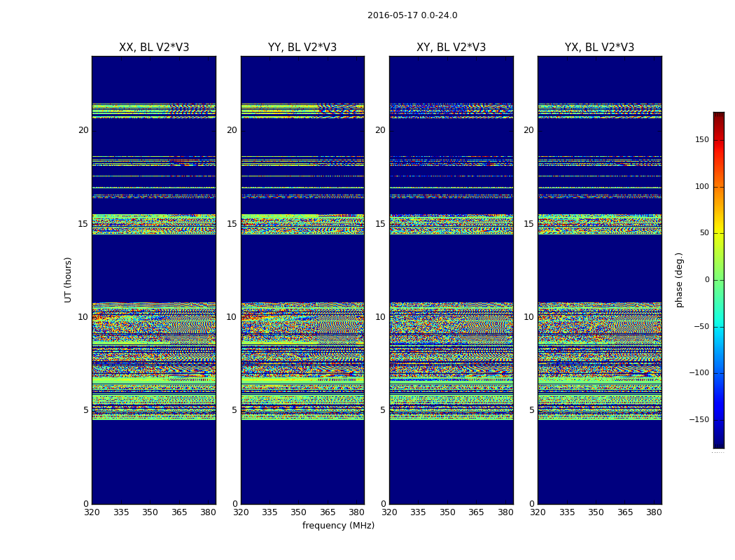
Task: Click colorbar tick label 0
Action: [x=707, y=280]
